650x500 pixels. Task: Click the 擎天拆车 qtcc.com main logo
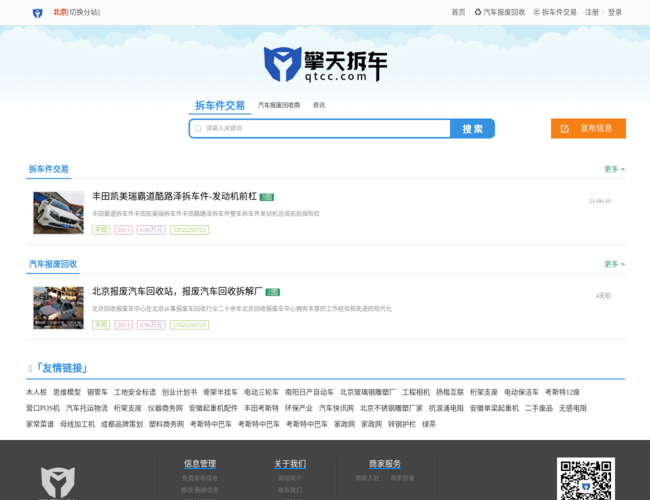coord(325,64)
